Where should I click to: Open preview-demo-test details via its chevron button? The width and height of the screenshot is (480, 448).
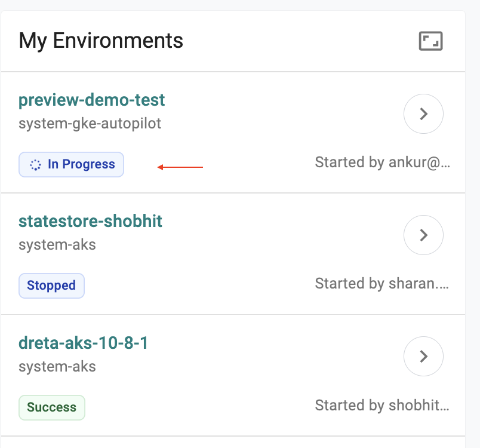pyautogui.click(x=423, y=113)
